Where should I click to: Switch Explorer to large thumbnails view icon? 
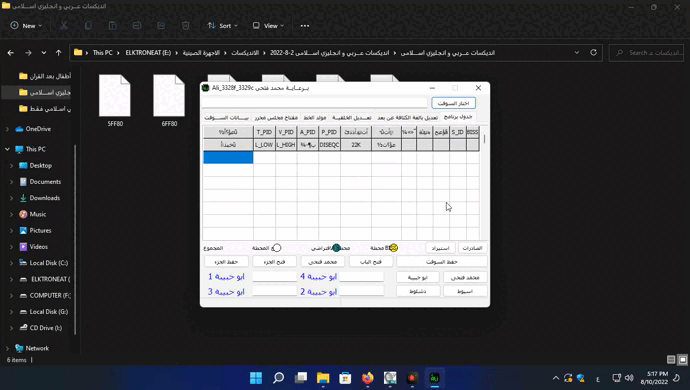click(683, 360)
